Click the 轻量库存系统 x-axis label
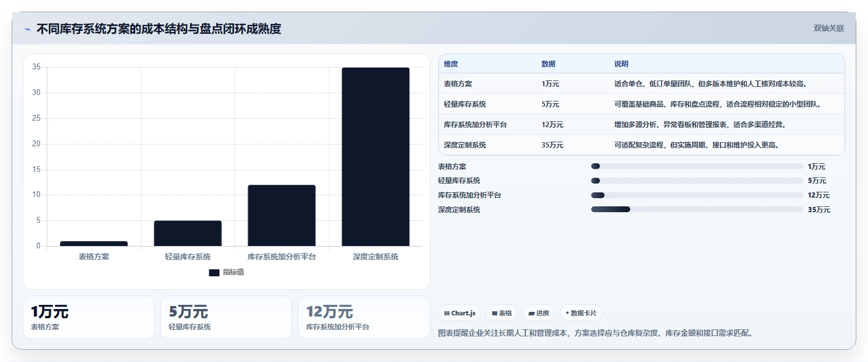Image resolution: width=868 pixels, height=362 pixels. [188, 256]
